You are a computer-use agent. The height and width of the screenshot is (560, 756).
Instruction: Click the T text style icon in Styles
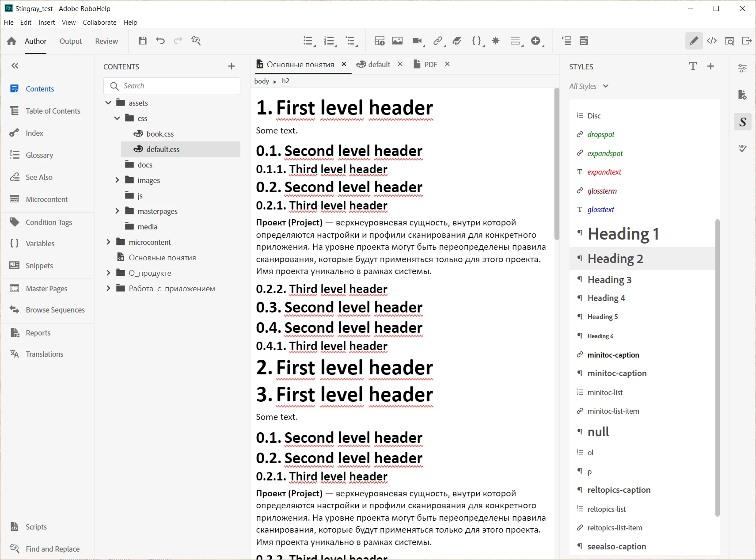693,66
